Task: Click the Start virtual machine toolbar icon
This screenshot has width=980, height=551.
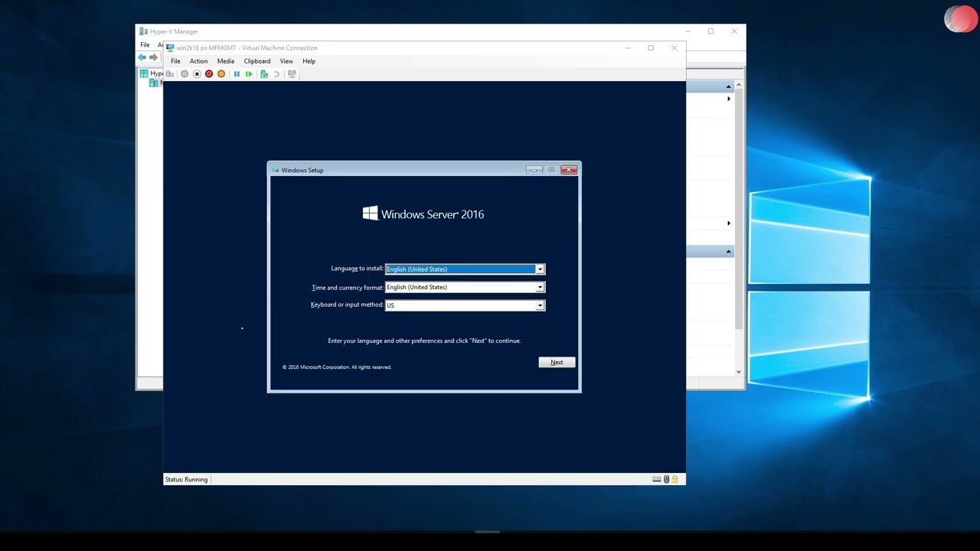Action: [185, 74]
